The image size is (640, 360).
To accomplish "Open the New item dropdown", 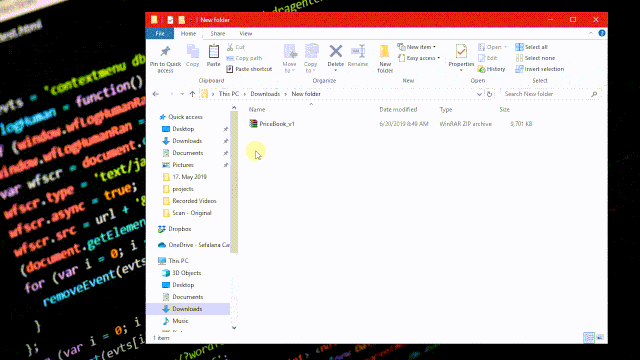I will tap(417, 47).
